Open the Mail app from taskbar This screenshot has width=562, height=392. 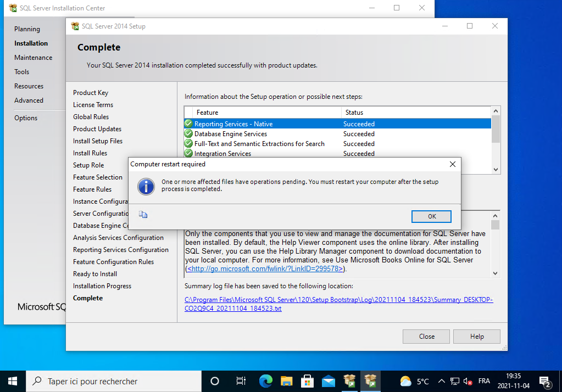coord(329,381)
